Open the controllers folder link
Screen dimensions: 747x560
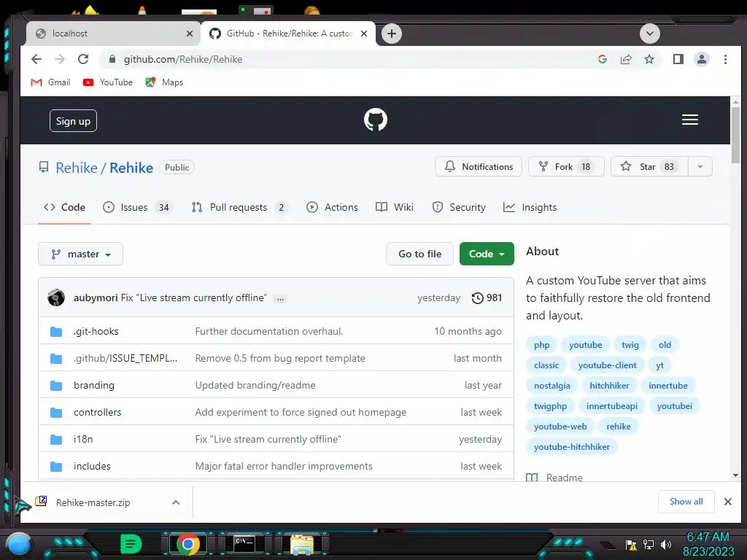click(x=97, y=413)
